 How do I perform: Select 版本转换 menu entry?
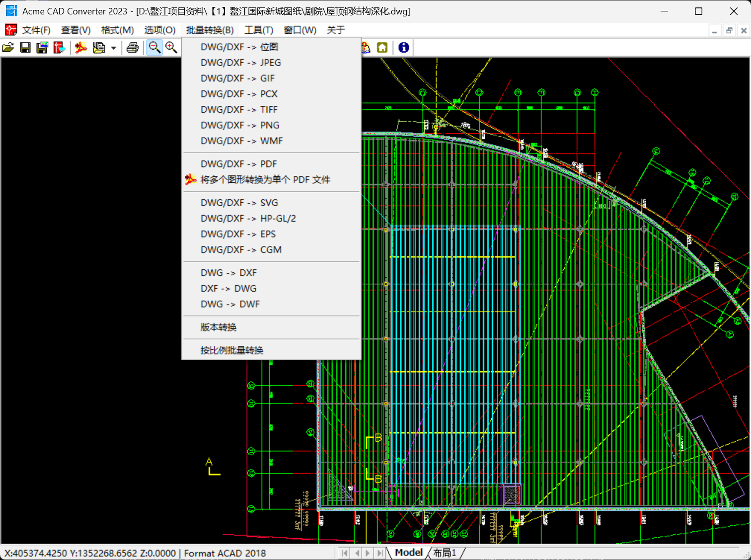271,327
